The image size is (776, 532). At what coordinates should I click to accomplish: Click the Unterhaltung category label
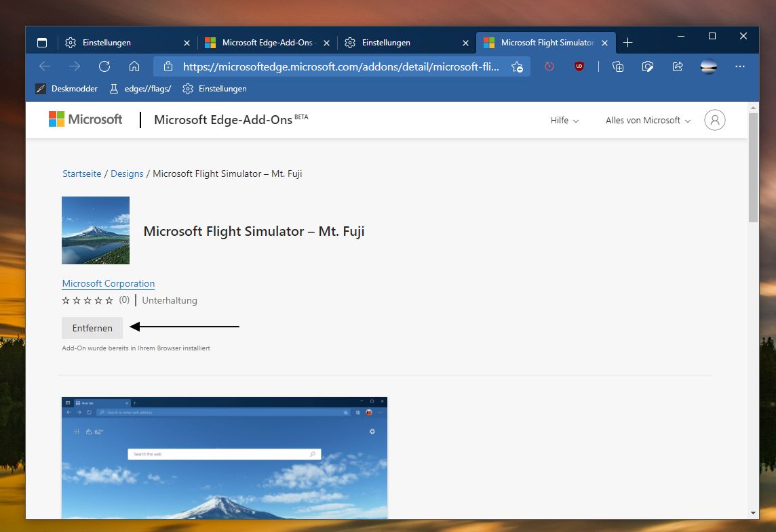coord(170,300)
